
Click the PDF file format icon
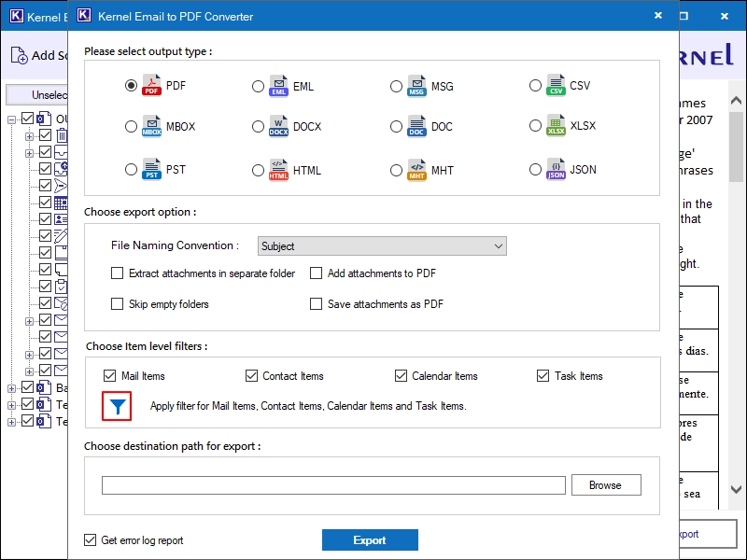pyautogui.click(x=151, y=85)
